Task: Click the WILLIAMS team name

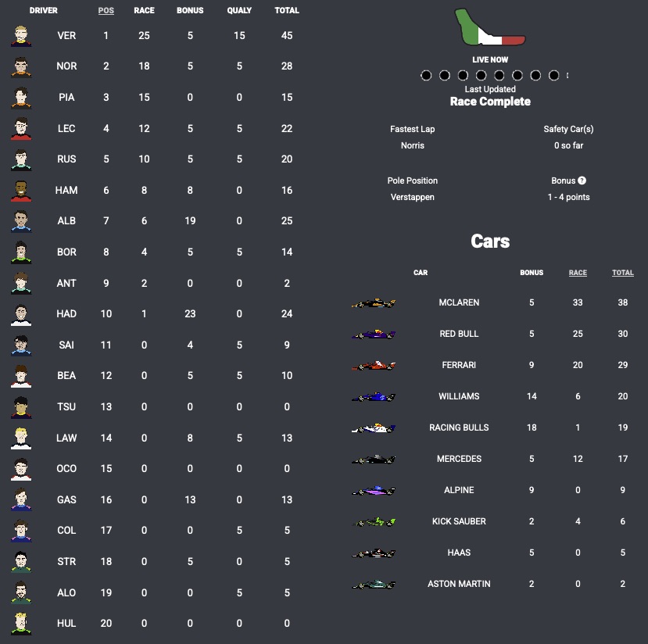Action: pyautogui.click(x=459, y=396)
